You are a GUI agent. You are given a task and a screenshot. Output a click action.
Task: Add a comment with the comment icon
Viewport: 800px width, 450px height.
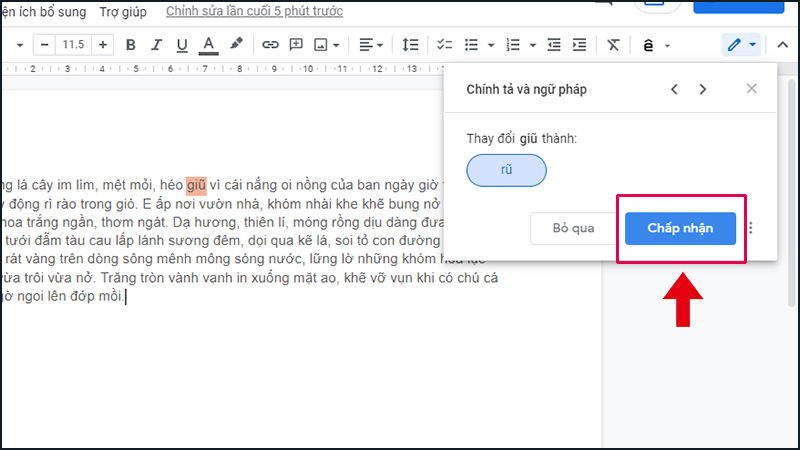pos(296,45)
